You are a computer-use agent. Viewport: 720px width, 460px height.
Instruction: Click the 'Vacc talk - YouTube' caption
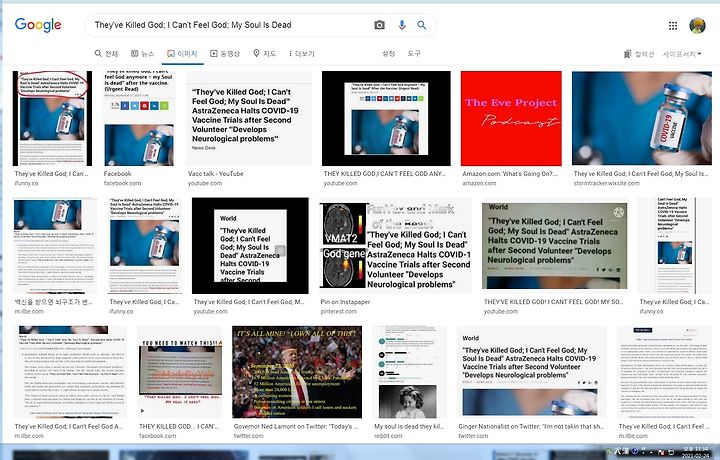215,174
